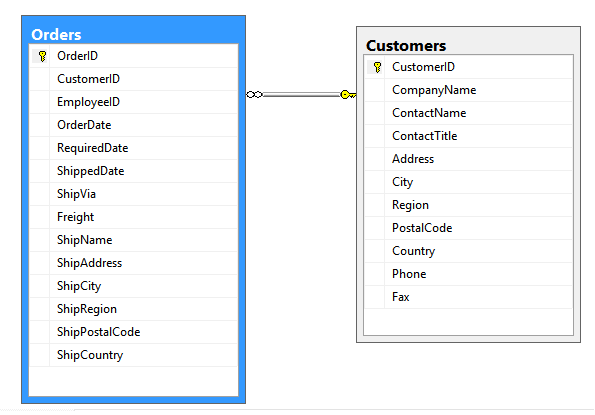Click the ShippedDate column in Orders
This screenshot has width=595, height=415.
[x=134, y=171]
